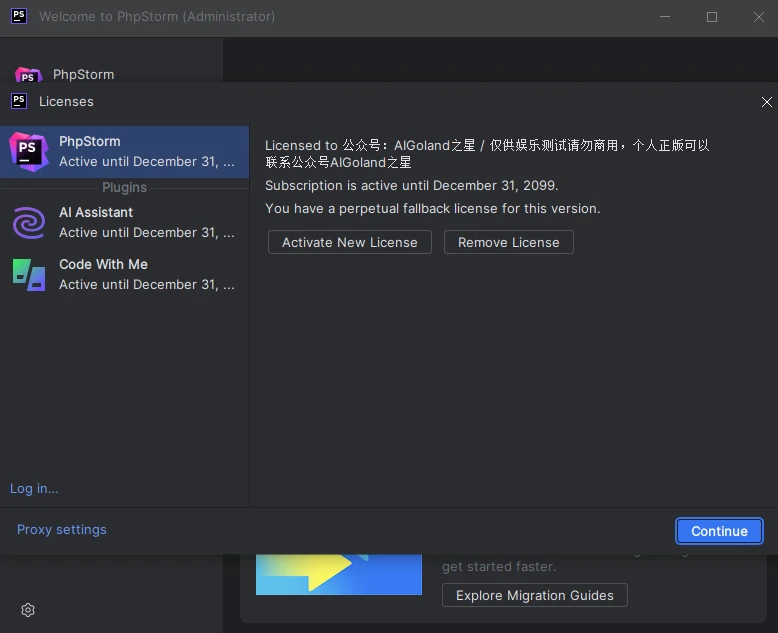778x633 pixels.
Task: Minimize the Welcome to PhpStorm window
Action: (665, 17)
